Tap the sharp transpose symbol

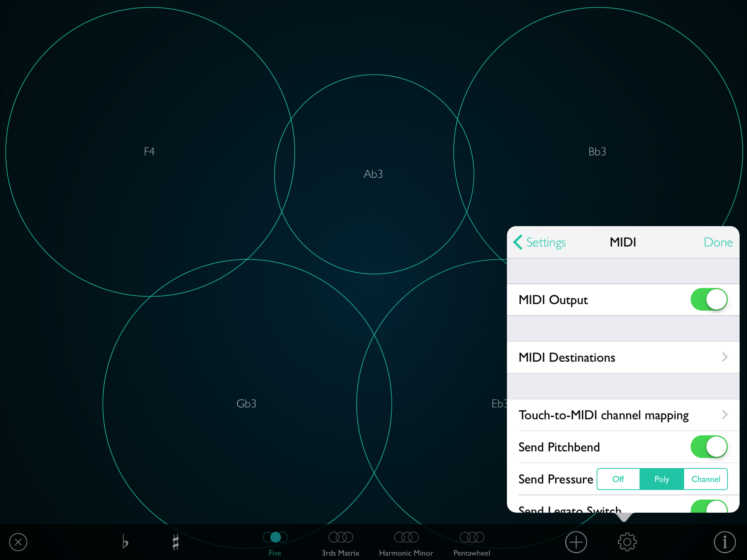[176, 542]
